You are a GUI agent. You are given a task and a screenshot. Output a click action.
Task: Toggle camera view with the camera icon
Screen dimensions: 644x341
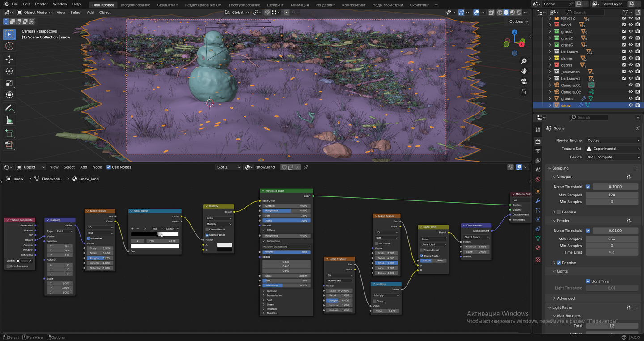point(524,81)
